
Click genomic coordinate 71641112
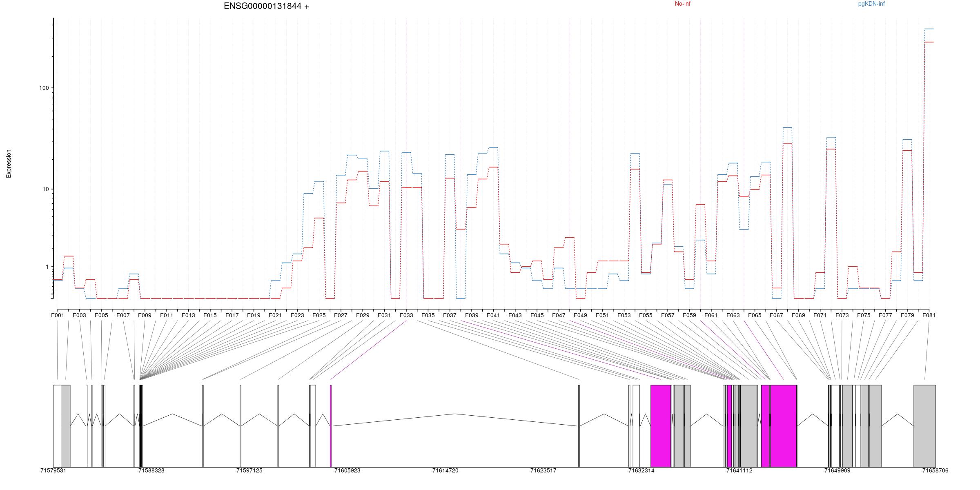pyautogui.click(x=739, y=471)
